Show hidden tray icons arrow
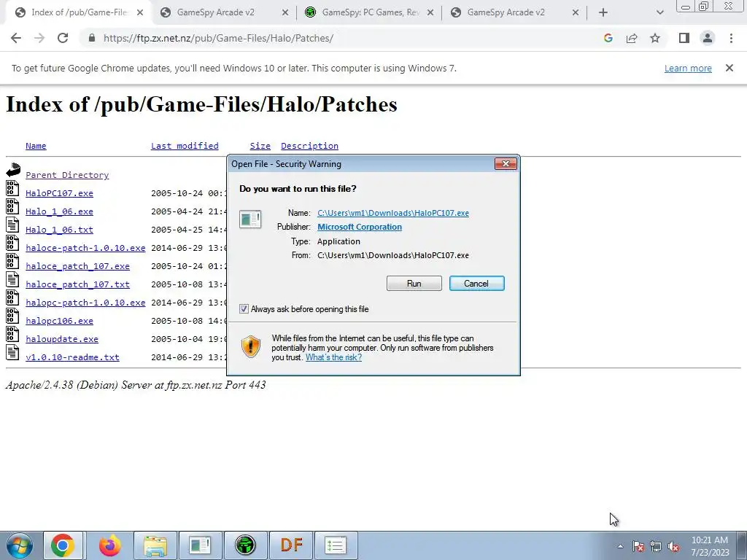This screenshot has height=560, width=747. click(x=620, y=546)
